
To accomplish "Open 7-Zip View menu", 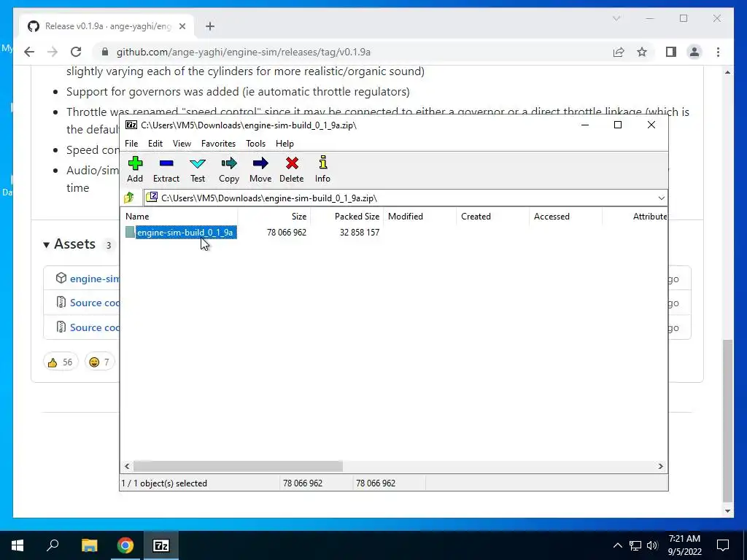I will tap(182, 144).
